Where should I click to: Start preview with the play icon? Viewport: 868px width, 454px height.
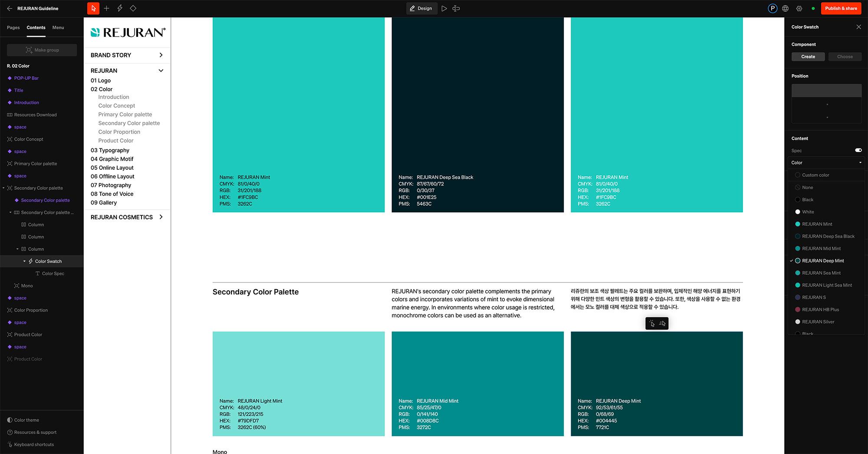tap(444, 8)
